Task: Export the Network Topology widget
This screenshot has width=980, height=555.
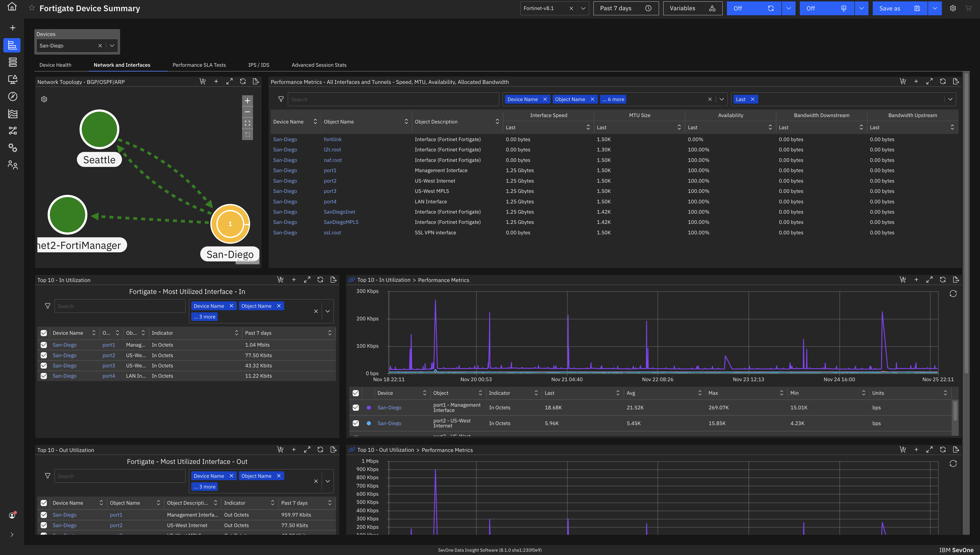Action: tap(256, 82)
